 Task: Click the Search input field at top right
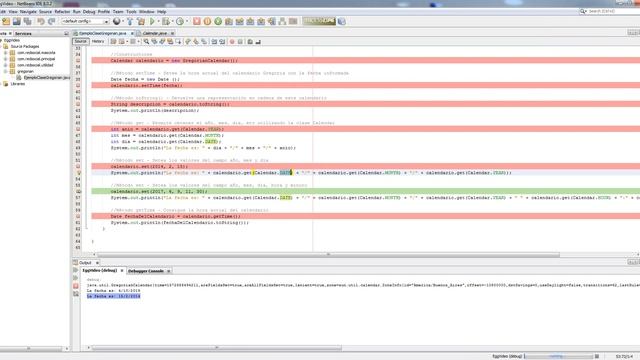613,11
